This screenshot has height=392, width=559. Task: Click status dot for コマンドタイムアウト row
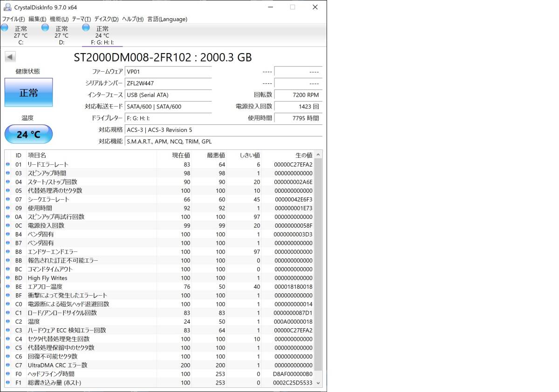point(7,269)
